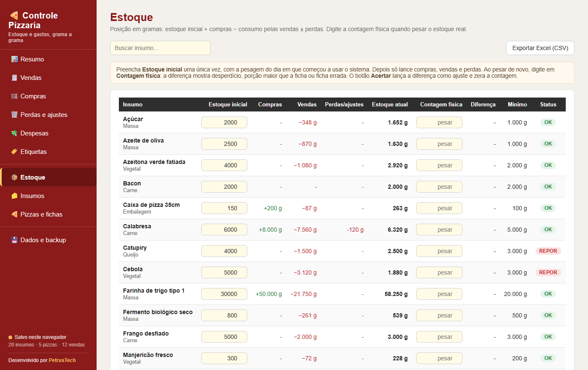Click Farinha de trigo estoque atual 58.250 g

pos(396,294)
